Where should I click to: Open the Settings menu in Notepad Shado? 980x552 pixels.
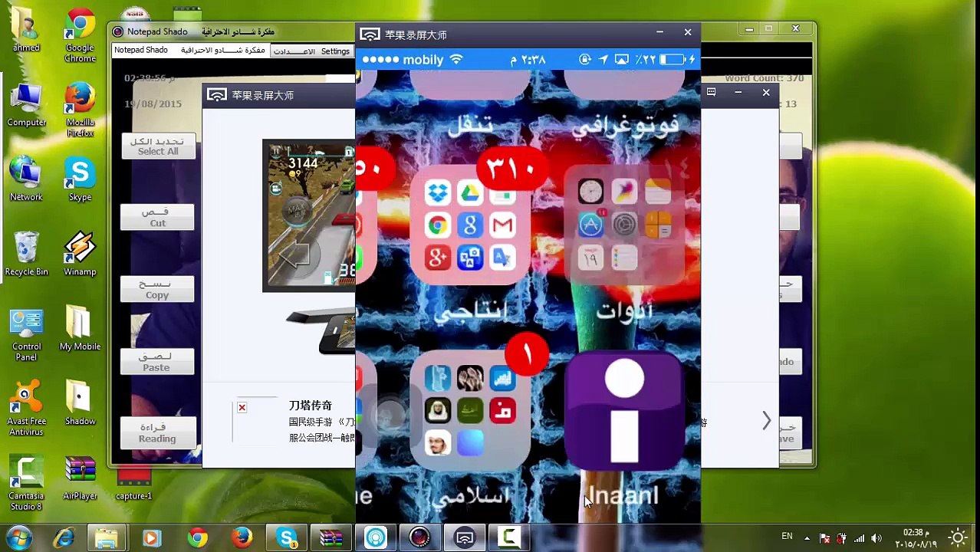coord(335,51)
